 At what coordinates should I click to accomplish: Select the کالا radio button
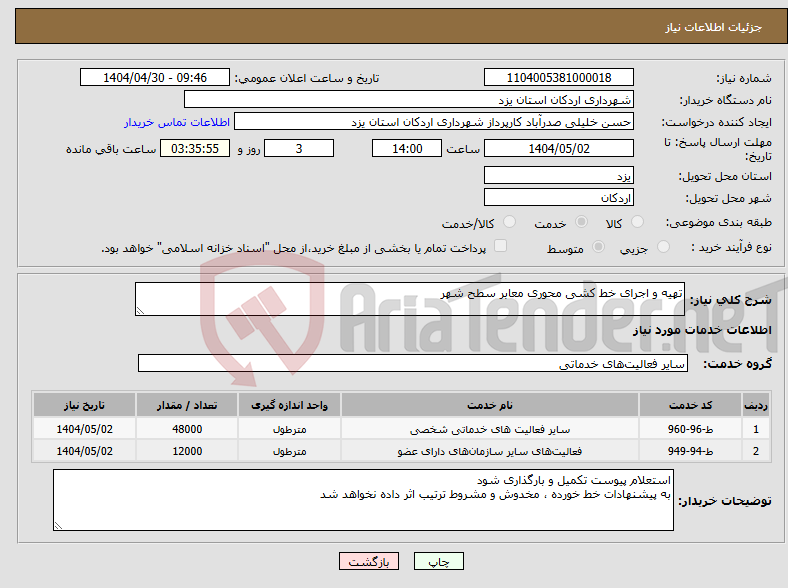pos(637,222)
